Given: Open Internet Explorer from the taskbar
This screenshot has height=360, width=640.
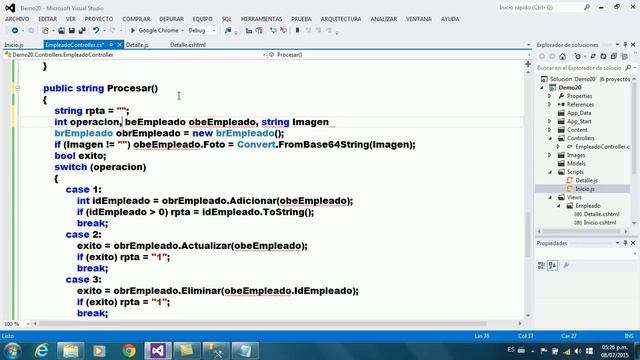Looking at the screenshot, I should pyautogui.click(x=41, y=351).
